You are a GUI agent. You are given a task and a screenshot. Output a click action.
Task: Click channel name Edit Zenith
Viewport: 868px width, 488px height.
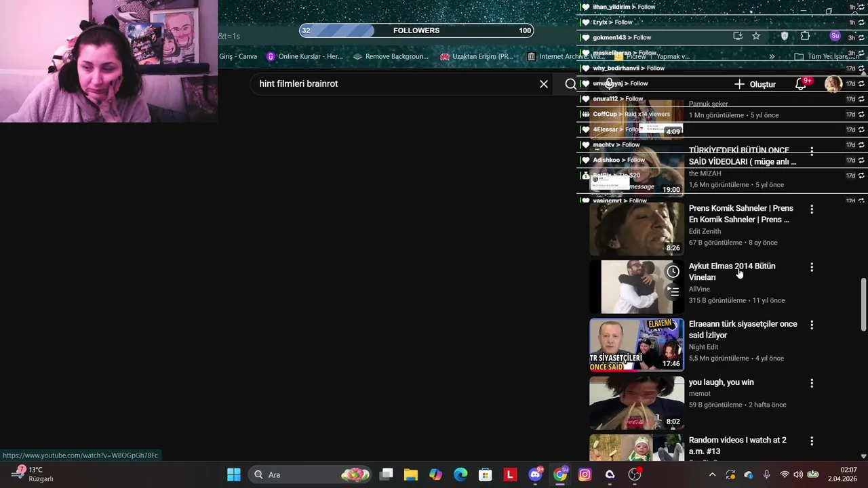coord(705,231)
